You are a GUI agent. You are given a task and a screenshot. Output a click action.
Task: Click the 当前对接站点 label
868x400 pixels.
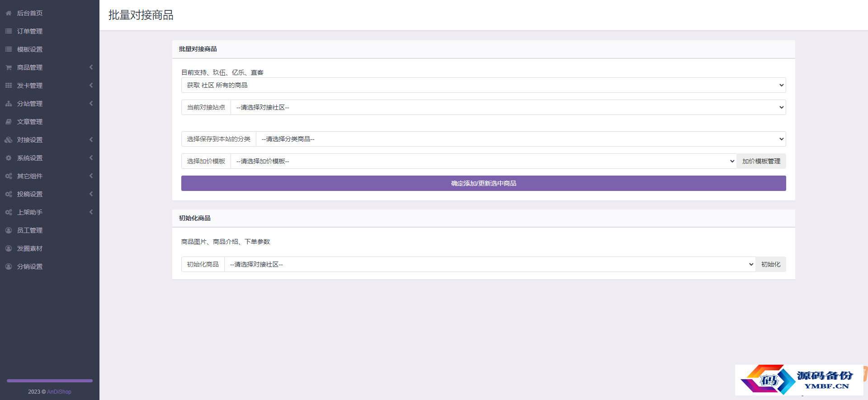[206, 107]
